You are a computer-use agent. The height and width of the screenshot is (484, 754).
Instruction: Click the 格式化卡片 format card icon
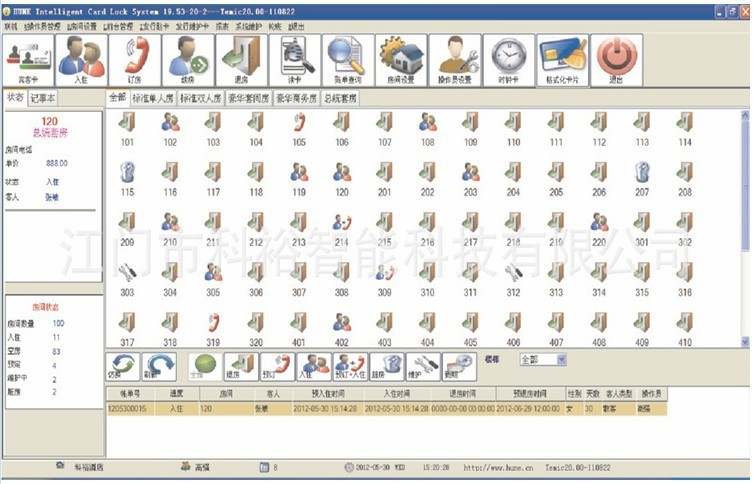562,60
